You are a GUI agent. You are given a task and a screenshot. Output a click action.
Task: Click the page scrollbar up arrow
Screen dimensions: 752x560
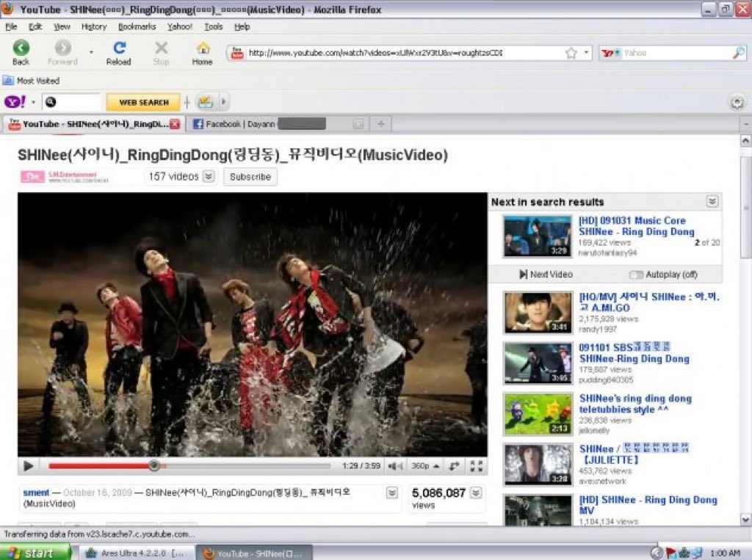[746, 140]
